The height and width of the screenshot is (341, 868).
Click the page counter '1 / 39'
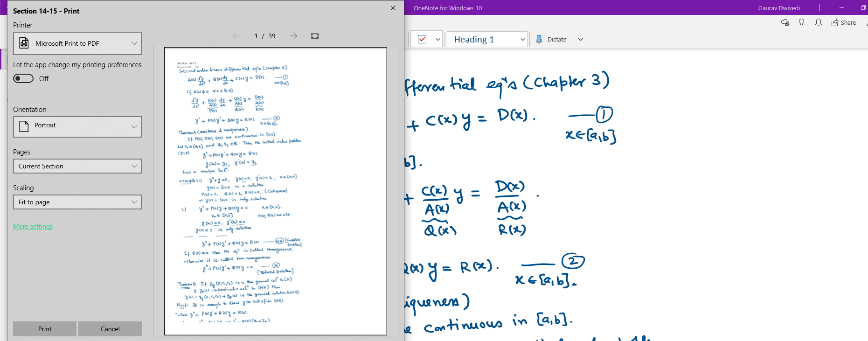pyautogui.click(x=265, y=36)
